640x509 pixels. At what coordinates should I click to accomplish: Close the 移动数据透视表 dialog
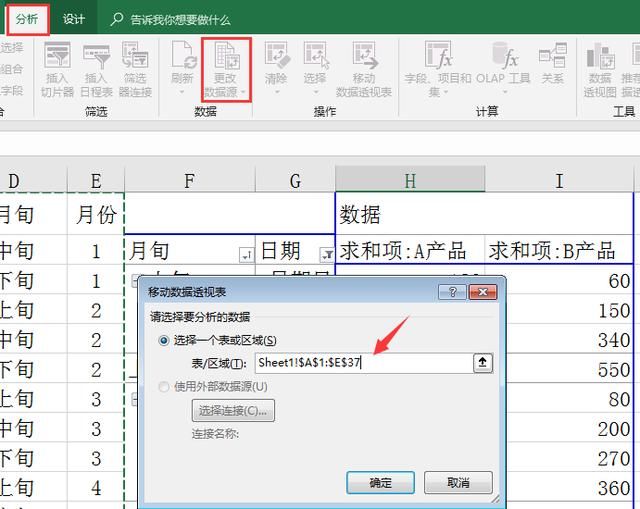pos(483,292)
